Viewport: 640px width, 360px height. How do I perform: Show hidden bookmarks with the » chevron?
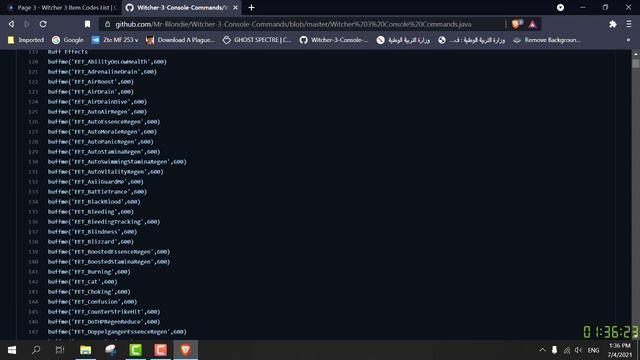(x=628, y=40)
